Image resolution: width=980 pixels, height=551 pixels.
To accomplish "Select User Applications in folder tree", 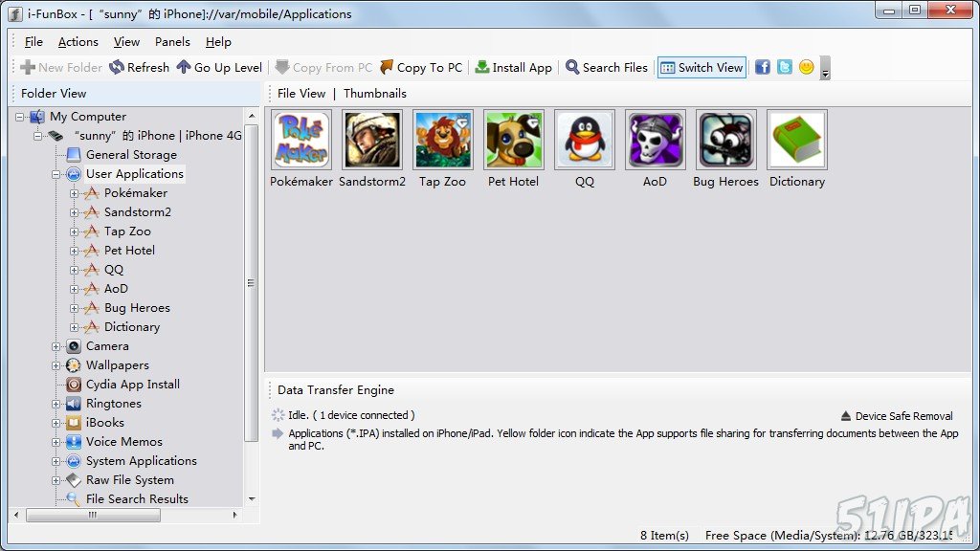I will pyautogui.click(x=135, y=174).
